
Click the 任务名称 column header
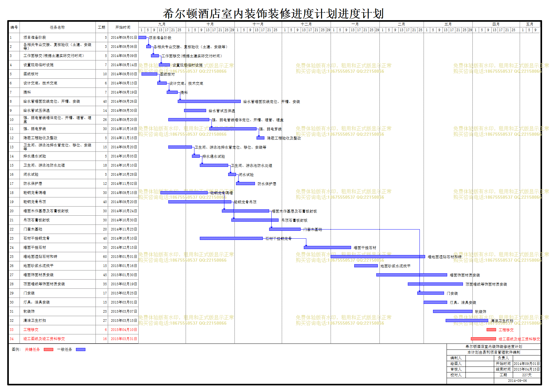(x=57, y=27)
